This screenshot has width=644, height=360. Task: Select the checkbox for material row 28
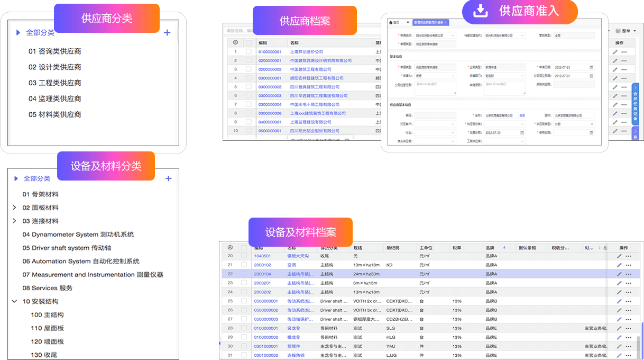(x=244, y=328)
